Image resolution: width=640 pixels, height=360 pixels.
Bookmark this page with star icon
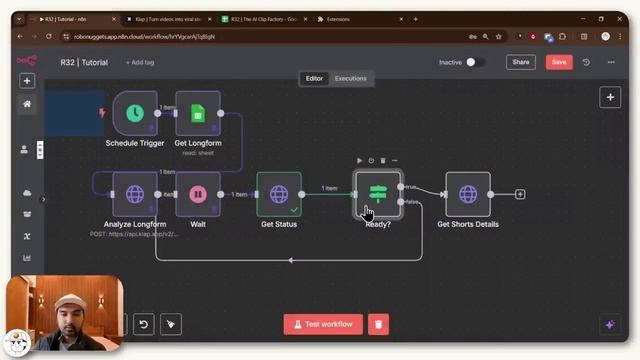(x=498, y=37)
